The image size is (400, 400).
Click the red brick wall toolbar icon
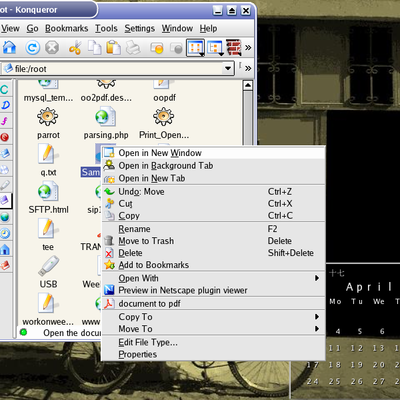[234, 48]
